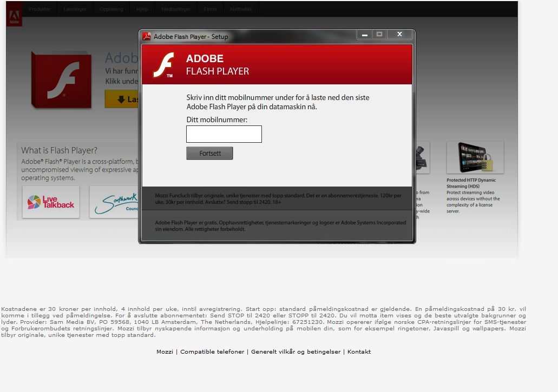Click the FLASH PLAYER text in the red banner
This screenshot has height=392, width=558.
point(218,71)
